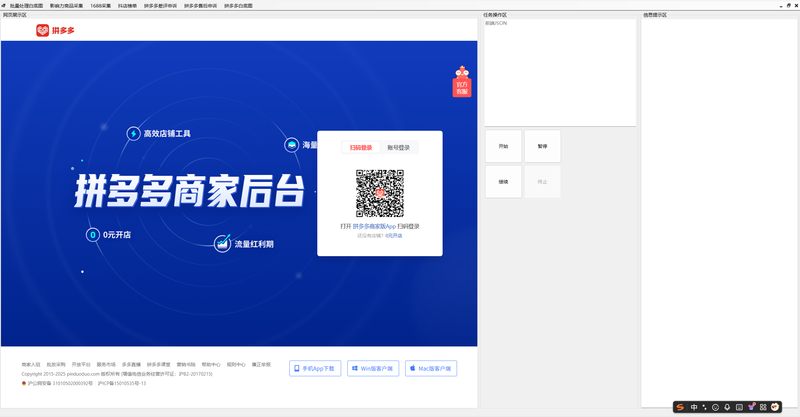Click the QR code for scan login
Screen dimensions: 800x417
380,193
